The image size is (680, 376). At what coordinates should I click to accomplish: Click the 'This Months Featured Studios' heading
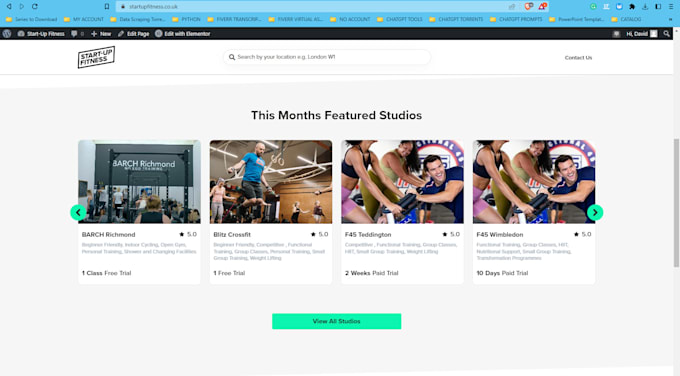pos(337,115)
